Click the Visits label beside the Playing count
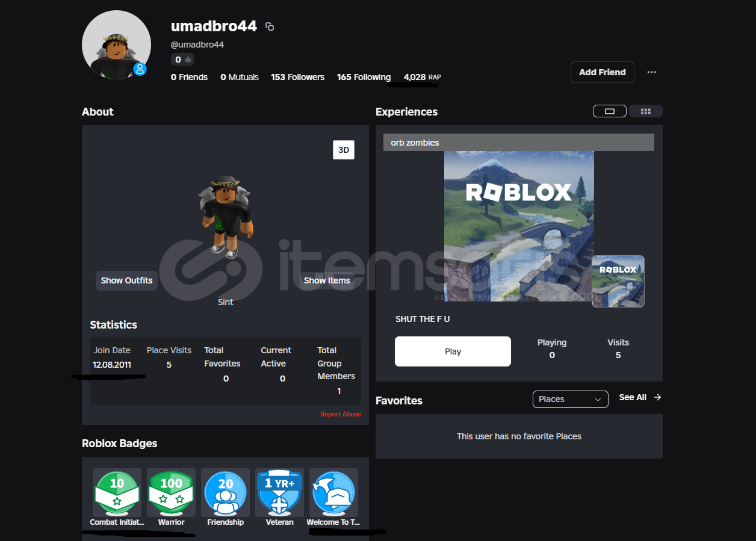Screen dimensions: 756x541 (618, 342)
